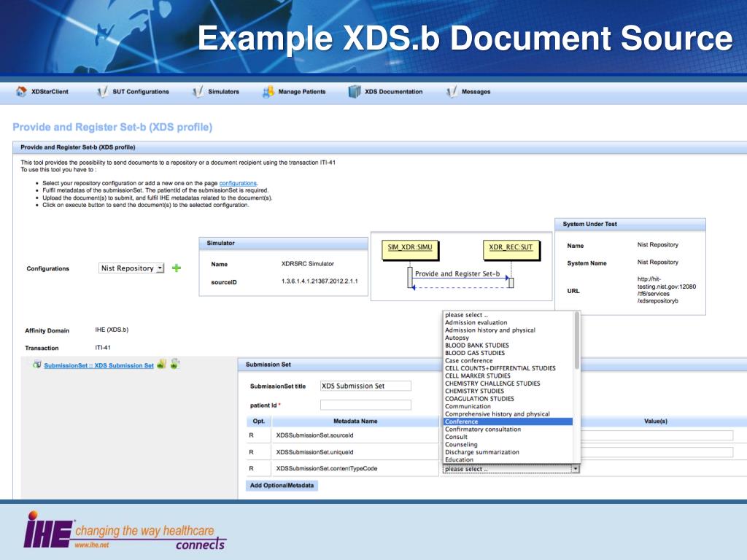
Task: Pick 'Autopsy' from the open list
Action: coord(457,338)
